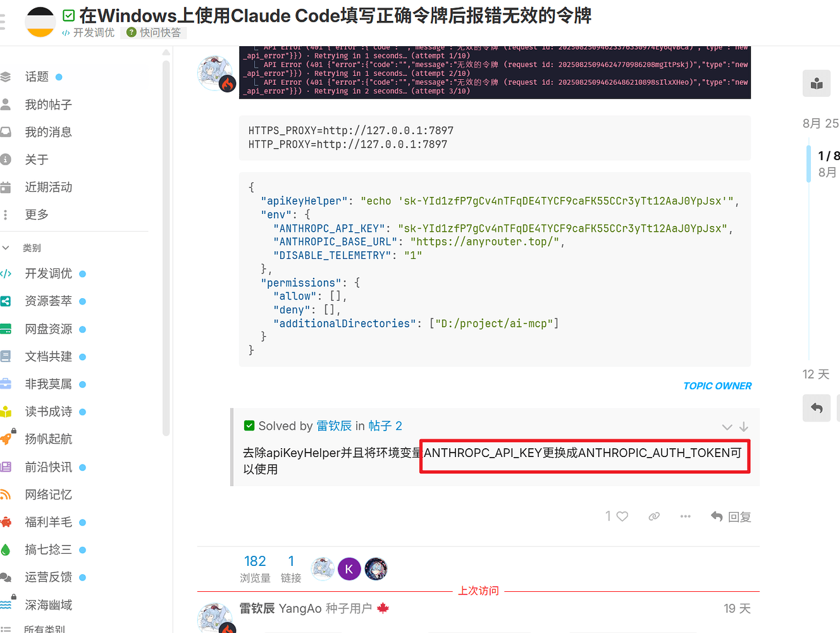
Task: Go to 帖子 2 link
Action: [x=385, y=426]
